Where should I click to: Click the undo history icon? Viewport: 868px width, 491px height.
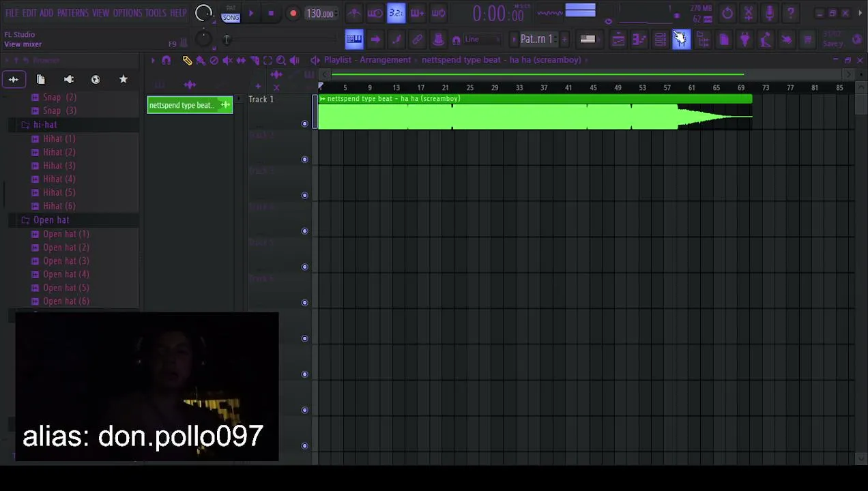pos(727,13)
